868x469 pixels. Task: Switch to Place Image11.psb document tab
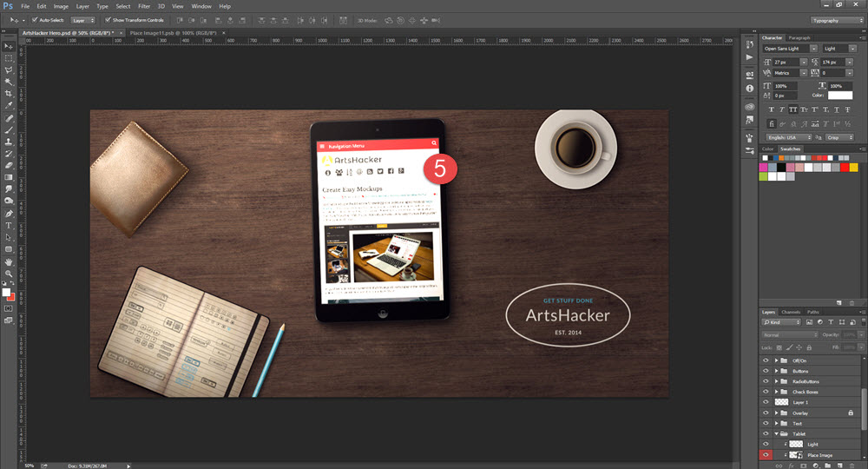(174, 33)
